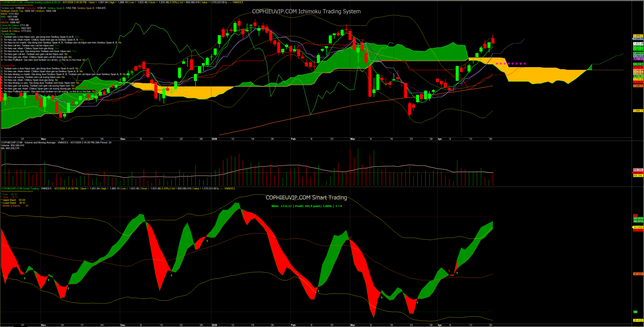Select the 2026 year label on top axis
This screenshot has width=644, height=327.
coord(214,139)
